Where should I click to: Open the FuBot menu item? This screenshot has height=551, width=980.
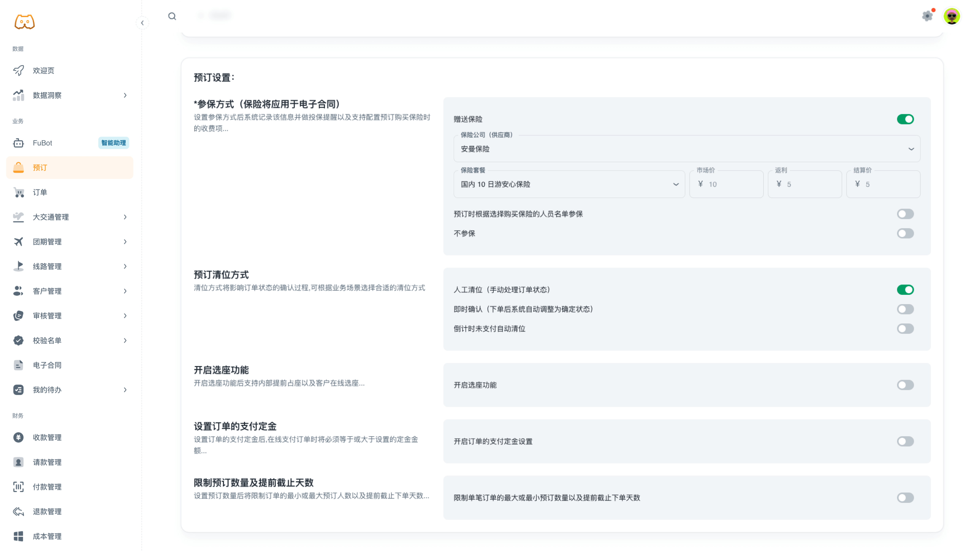(x=70, y=143)
